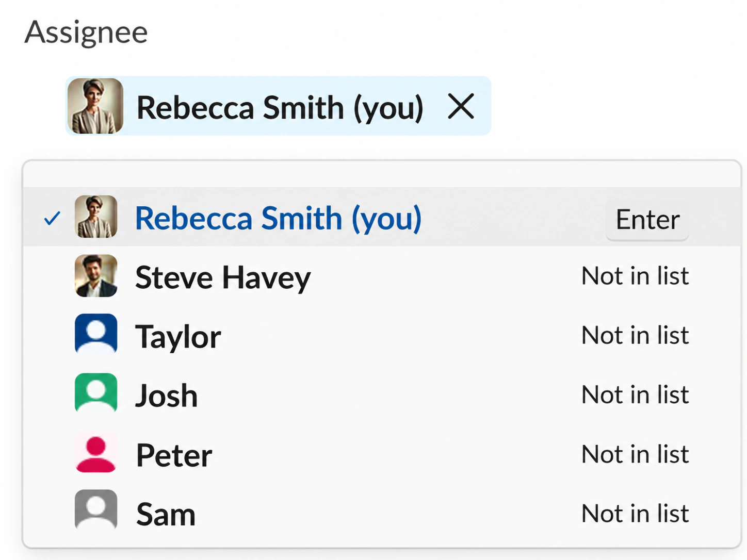Click Sam's gray avatar icon
Screen dimensions: 747x560
pos(96,510)
